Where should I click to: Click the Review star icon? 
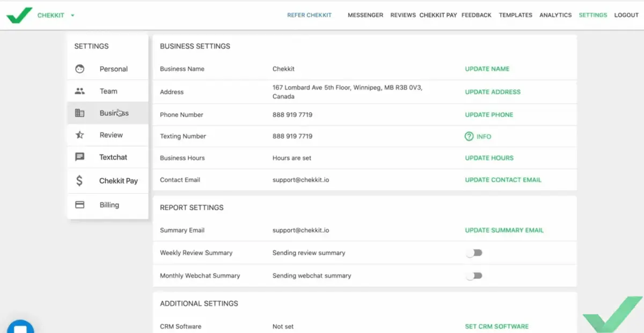point(79,135)
